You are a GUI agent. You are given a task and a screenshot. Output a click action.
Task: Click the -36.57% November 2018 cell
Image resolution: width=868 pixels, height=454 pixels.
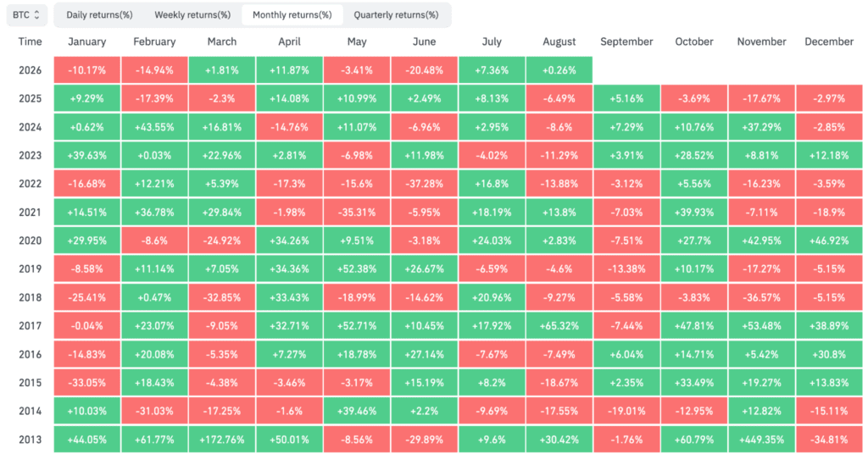(762, 297)
